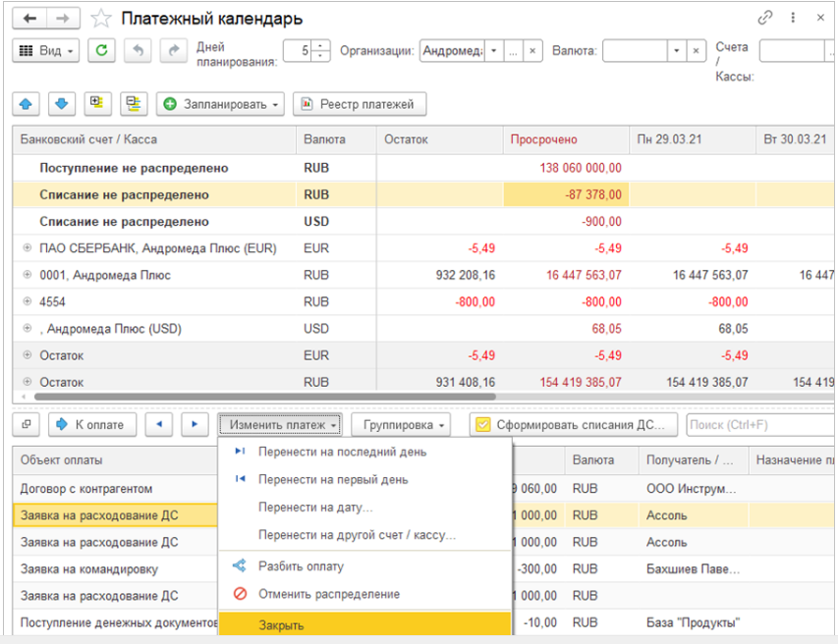This screenshot has height=644, width=838.
Task: Click the expand all tree rows icon
Action: click(x=96, y=103)
